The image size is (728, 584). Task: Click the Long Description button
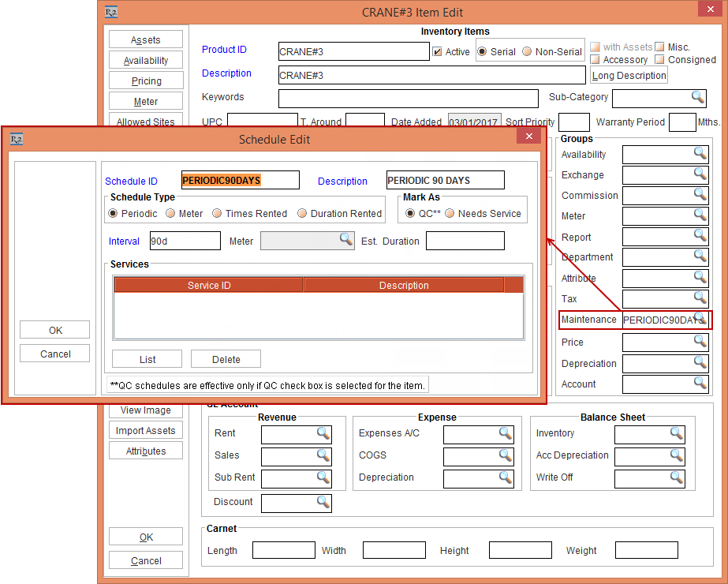pyautogui.click(x=629, y=76)
